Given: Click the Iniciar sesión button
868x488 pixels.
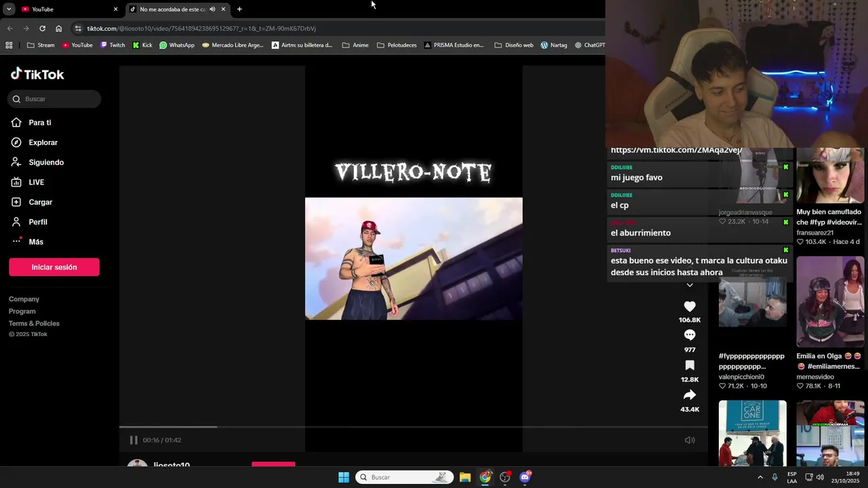Looking at the screenshot, I should point(54,267).
